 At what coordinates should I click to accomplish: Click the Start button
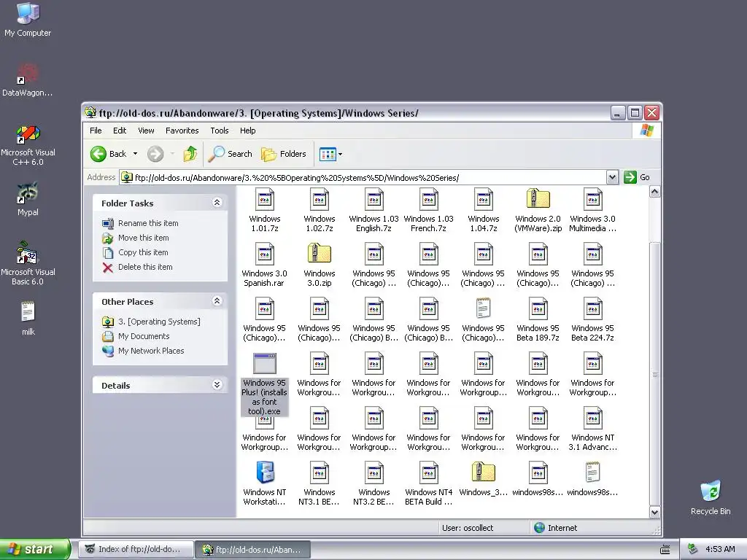coord(34,550)
